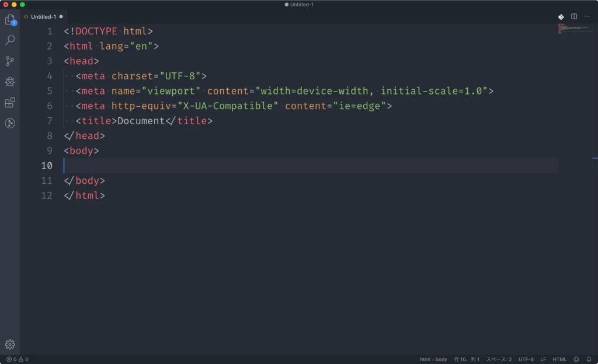Open the Debug view with bug icon

click(10, 82)
